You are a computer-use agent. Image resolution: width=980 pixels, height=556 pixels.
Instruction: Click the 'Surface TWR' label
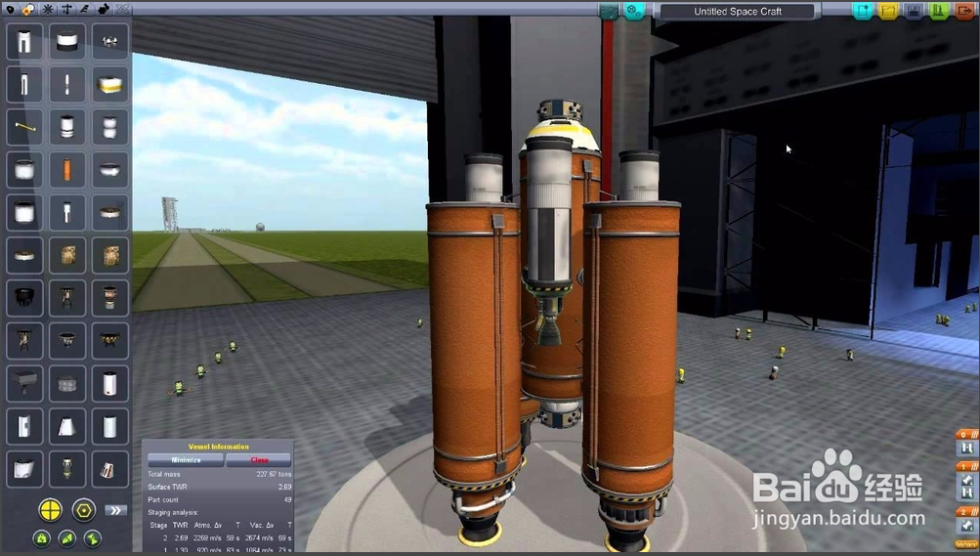167,487
